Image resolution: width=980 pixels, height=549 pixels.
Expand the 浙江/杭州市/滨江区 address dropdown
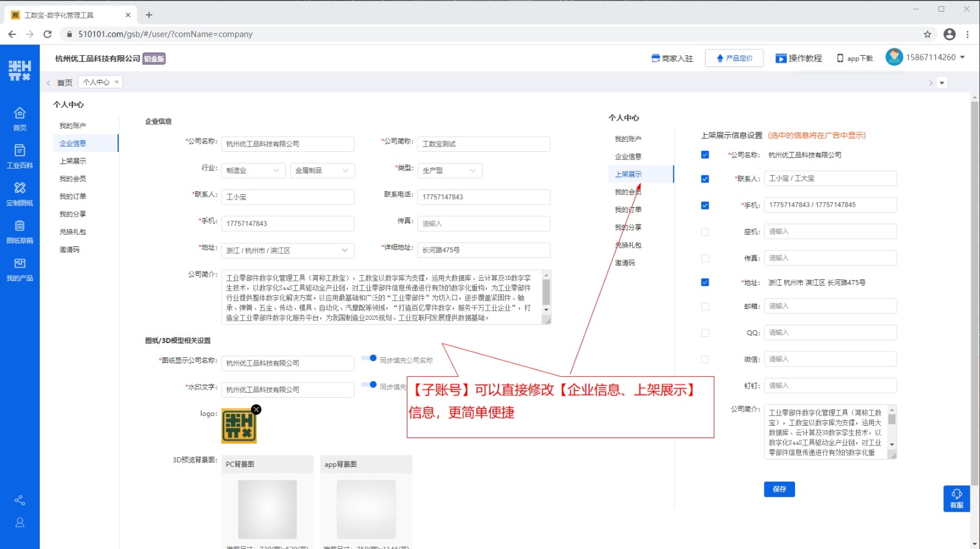(287, 250)
